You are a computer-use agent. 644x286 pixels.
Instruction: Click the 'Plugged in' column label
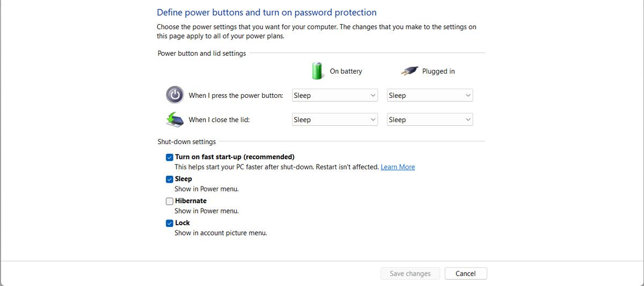438,71
